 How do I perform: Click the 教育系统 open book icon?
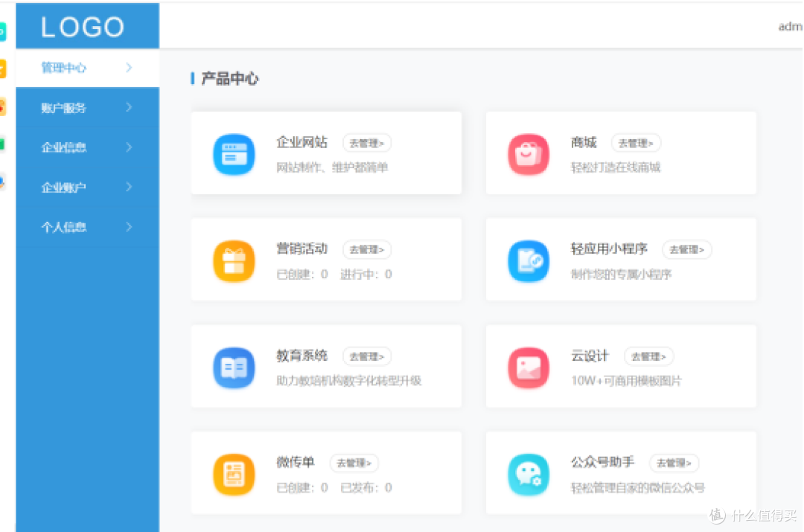tap(234, 368)
